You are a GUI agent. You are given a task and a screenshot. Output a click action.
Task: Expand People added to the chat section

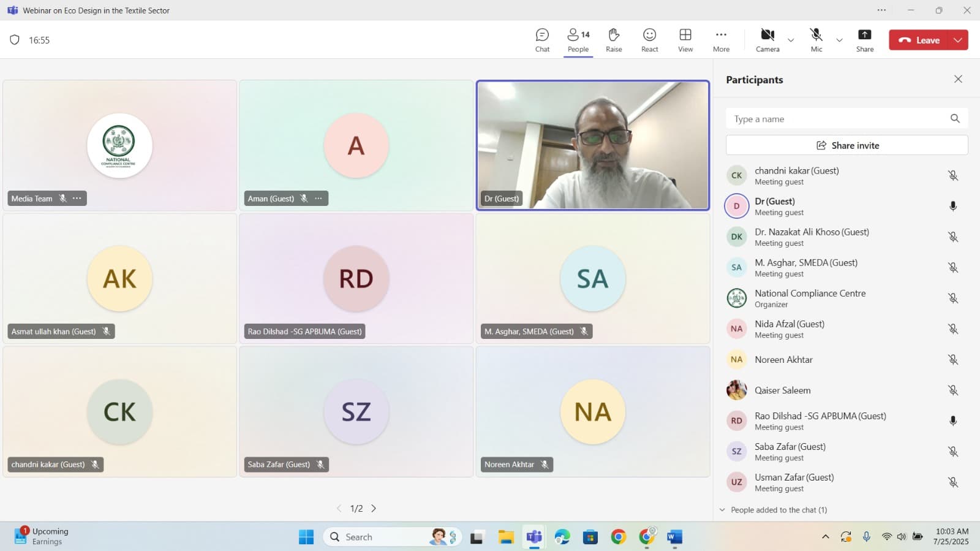pyautogui.click(x=774, y=510)
